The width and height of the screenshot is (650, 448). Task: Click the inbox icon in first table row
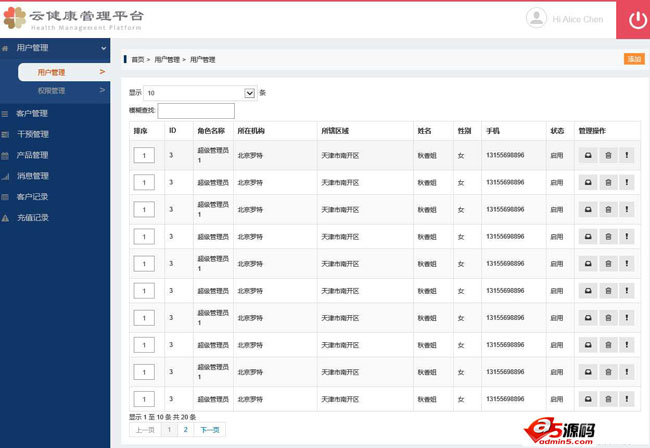click(589, 155)
